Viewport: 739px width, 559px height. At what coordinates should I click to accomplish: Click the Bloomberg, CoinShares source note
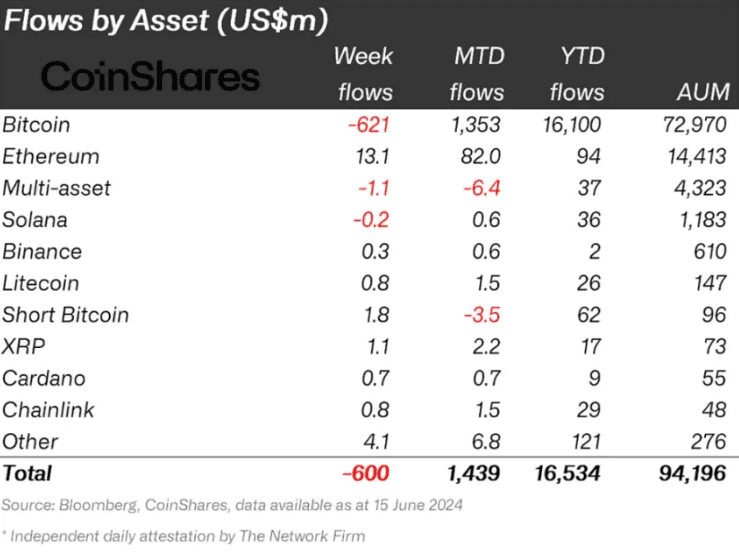[x=232, y=504]
